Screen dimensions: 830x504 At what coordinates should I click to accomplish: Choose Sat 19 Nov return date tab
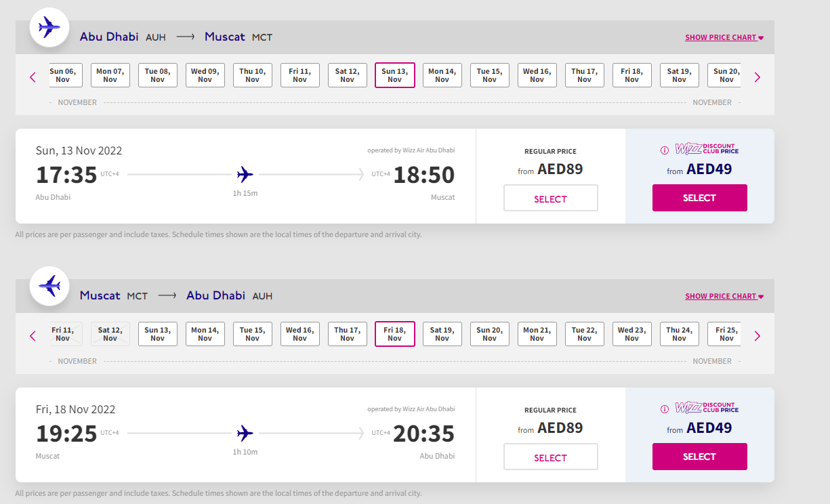442,334
